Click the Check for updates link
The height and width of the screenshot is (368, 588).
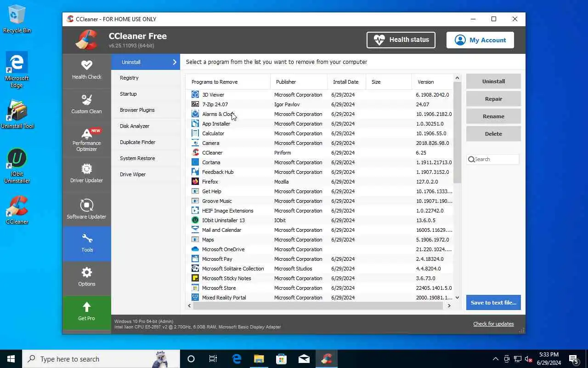[x=493, y=324]
